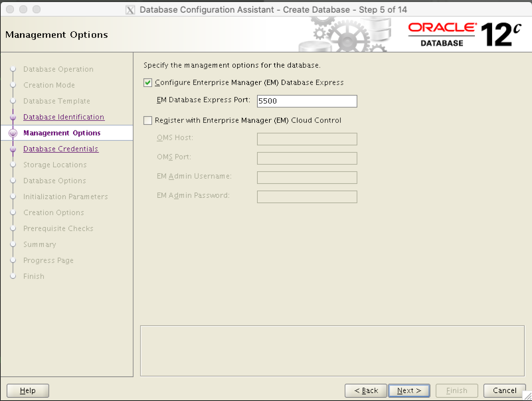This screenshot has width=532, height=401.
Task: Click the Database Credentials step bullet icon
Action: tap(13, 149)
